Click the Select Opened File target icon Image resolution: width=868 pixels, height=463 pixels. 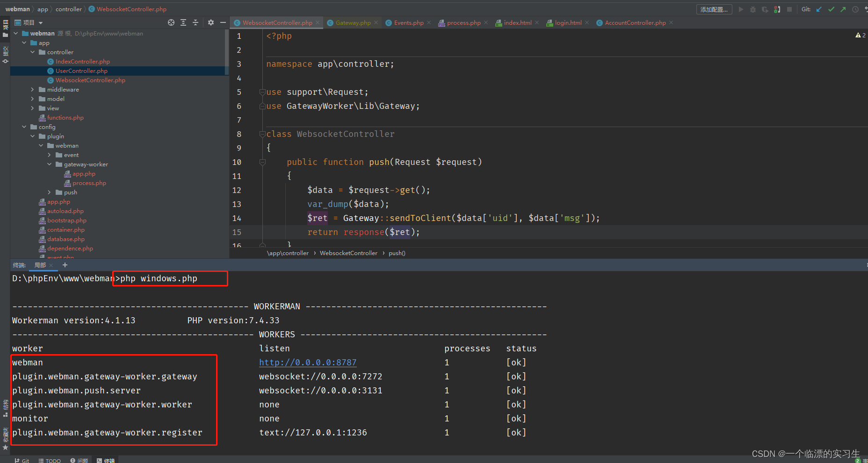(171, 22)
